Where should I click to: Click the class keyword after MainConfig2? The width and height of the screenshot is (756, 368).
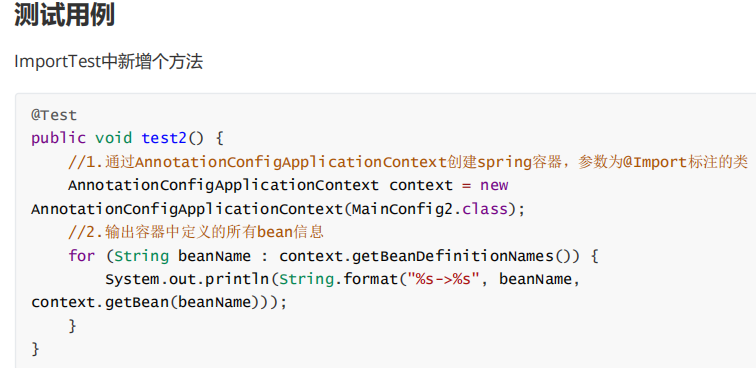pos(485,209)
